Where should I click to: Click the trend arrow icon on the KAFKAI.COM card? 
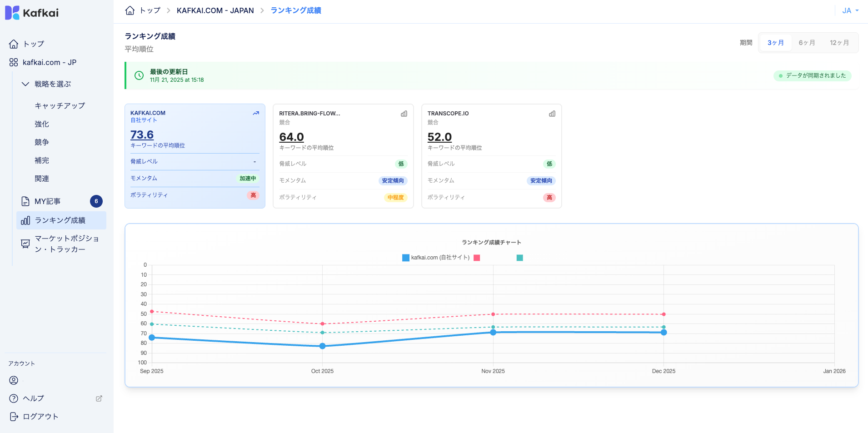click(256, 113)
